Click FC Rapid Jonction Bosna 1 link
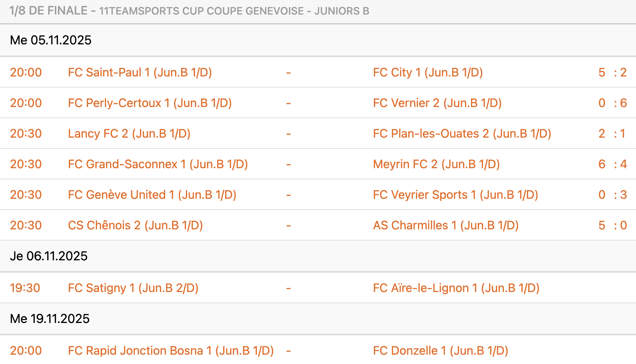The image size is (636, 364). click(x=171, y=351)
